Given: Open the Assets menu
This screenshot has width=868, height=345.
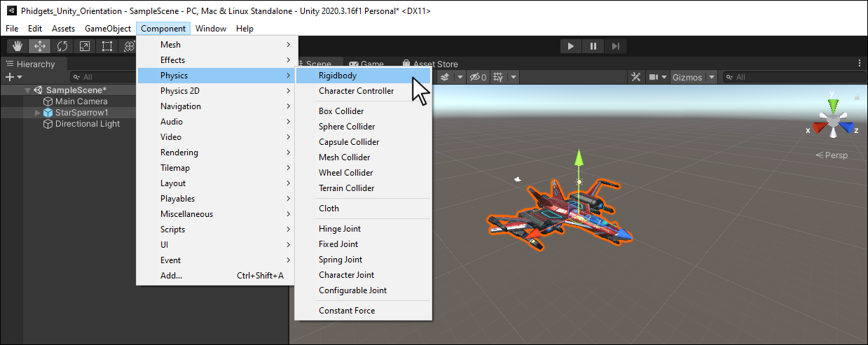Looking at the screenshot, I should point(63,29).
